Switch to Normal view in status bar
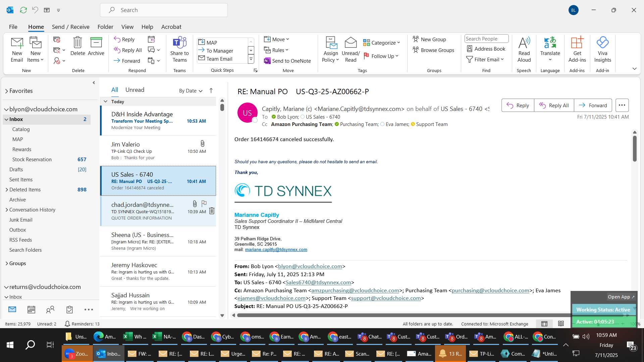The image size is (644, 362). (544, 323)
